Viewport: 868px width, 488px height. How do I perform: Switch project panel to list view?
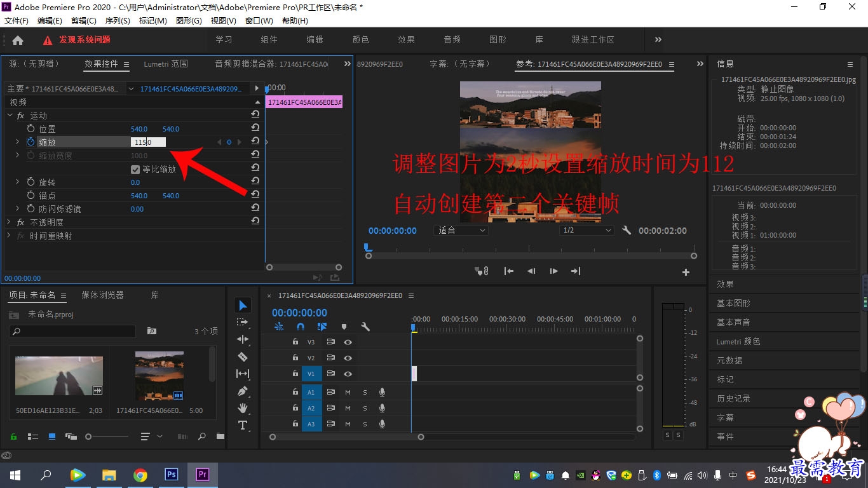tap(33, 437)
